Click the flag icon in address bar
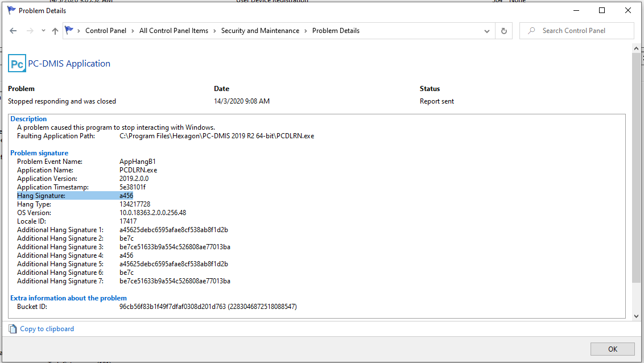 point(69,30)
